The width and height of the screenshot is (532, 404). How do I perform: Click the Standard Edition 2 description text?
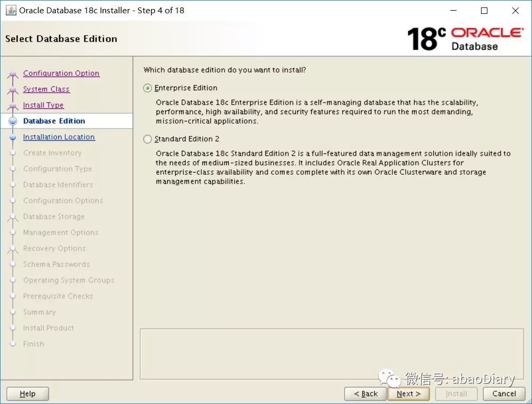coord(333,168)
